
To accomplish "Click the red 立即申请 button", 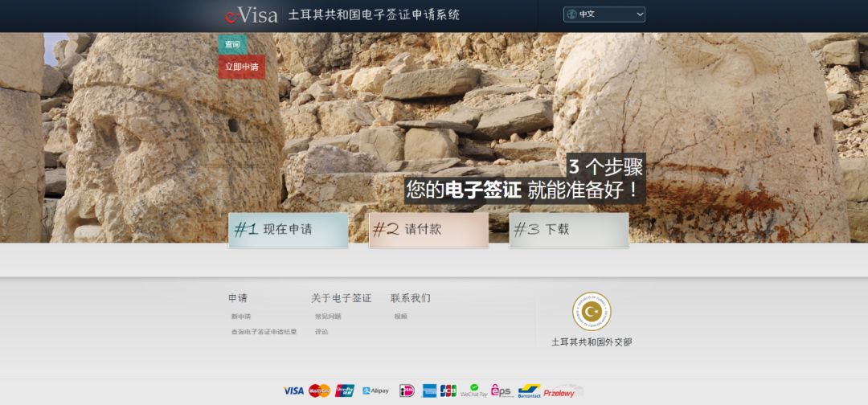I will click(242, 67).
